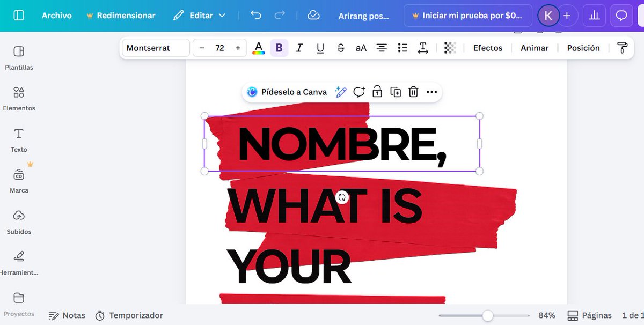Open text alignment options
This screenshot has width=644, height=325.
(382, 48)
